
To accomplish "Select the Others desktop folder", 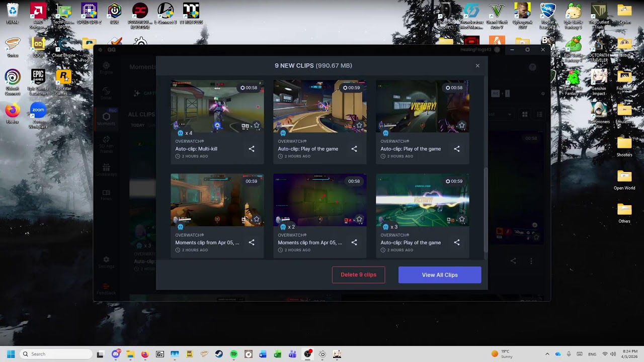I will [624, 213].
